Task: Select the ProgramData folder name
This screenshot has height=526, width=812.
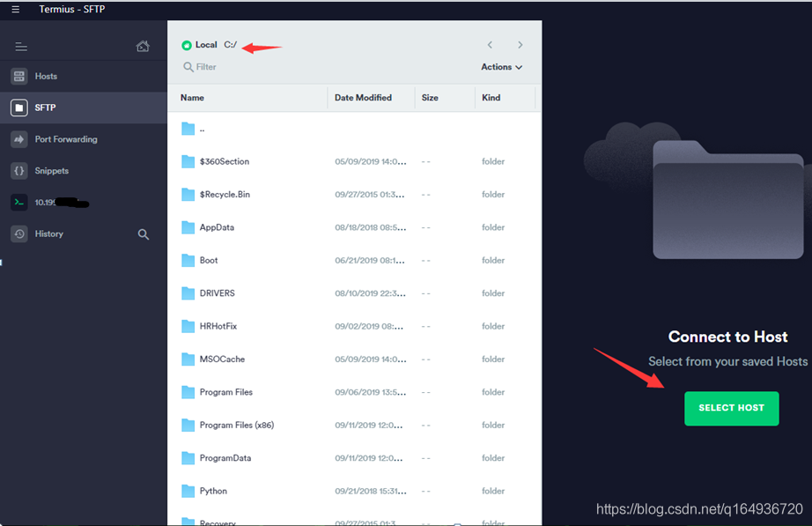Action: tap(225, 458)
